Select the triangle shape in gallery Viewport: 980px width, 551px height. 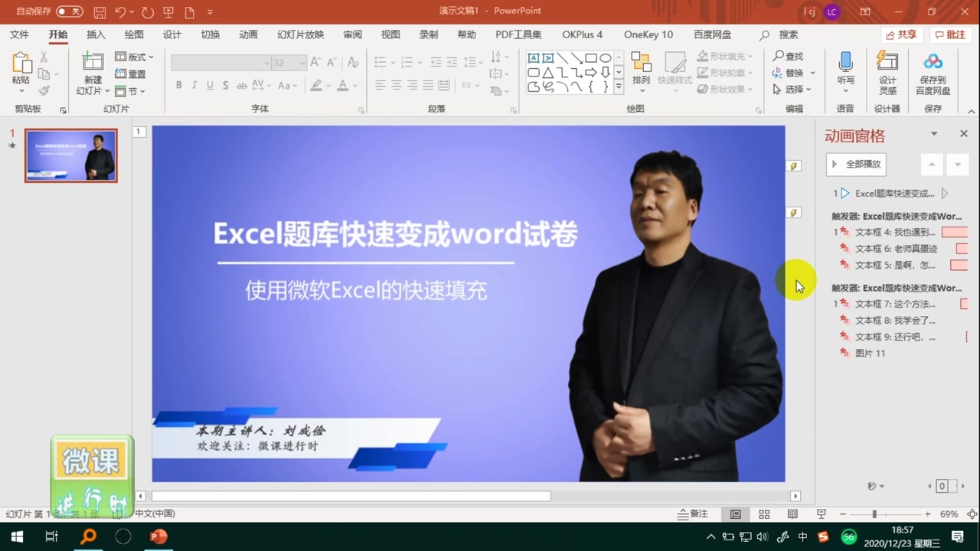[x=548, y=73]
